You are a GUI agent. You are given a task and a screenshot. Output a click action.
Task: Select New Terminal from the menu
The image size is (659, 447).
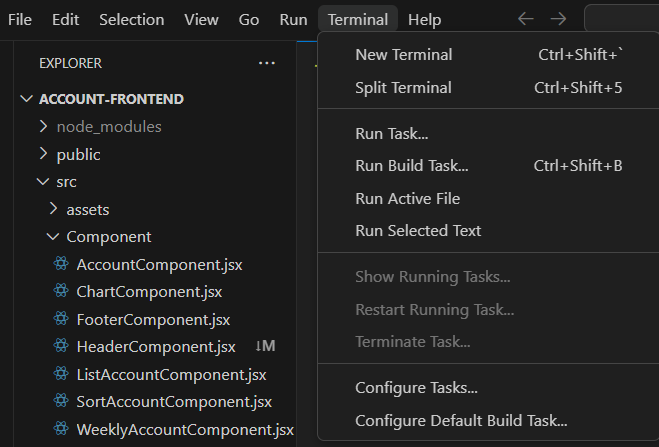point(404,55)
